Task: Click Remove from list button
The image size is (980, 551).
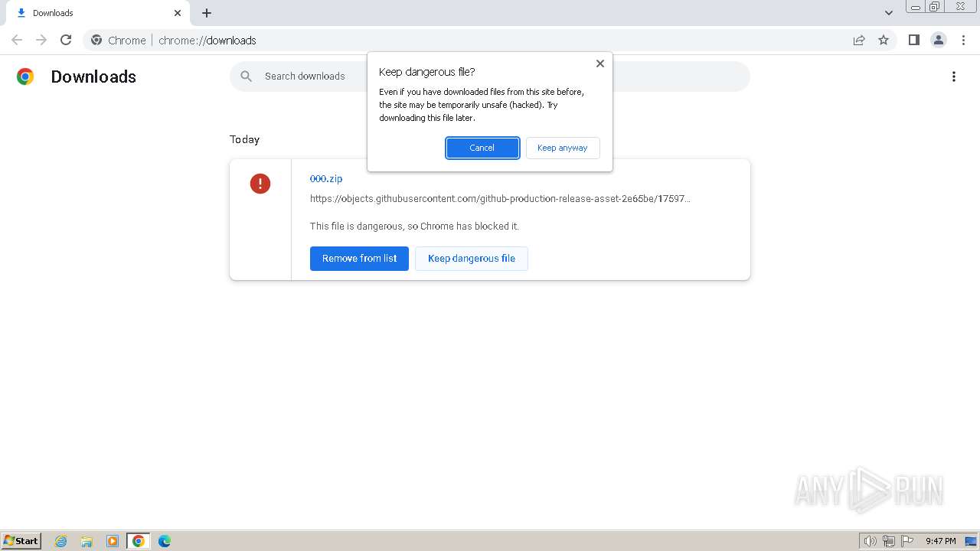Action: 359,259
